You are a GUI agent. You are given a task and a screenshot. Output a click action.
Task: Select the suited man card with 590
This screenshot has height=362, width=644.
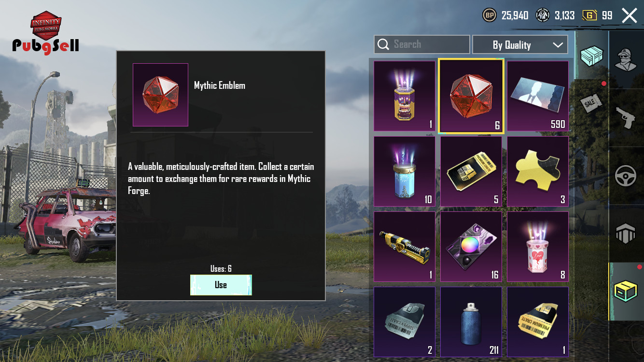(x=538, y=96)
